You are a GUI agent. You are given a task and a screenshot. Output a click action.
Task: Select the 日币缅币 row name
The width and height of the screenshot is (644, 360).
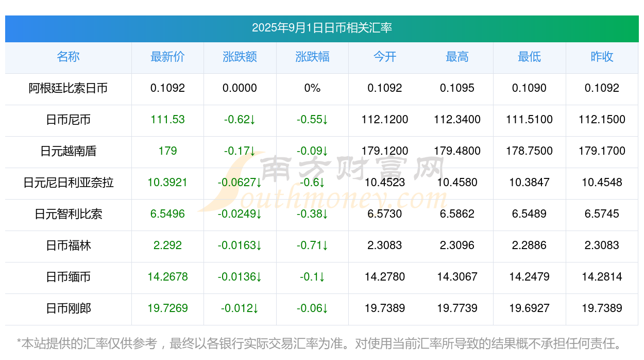click(x=68, y=277)
